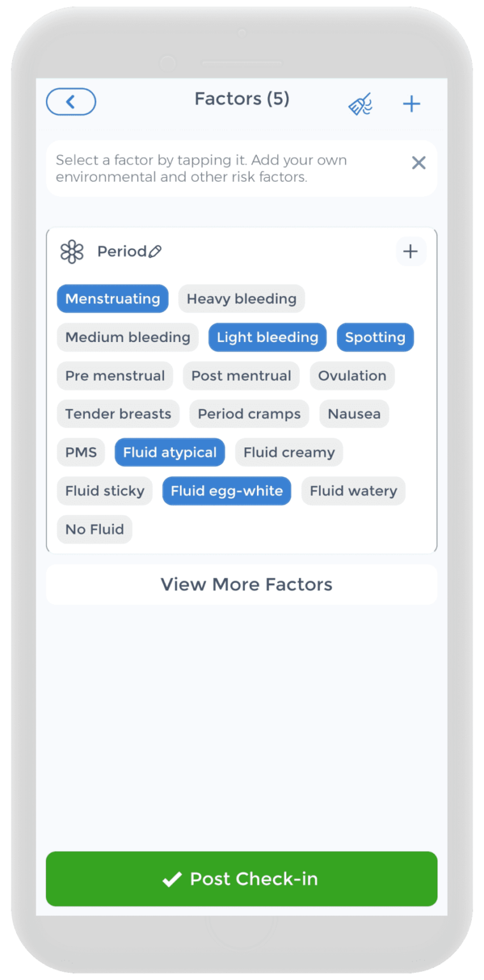Select the PMS factor
This screenshot has width=484, height=980.
pos(81,452)
